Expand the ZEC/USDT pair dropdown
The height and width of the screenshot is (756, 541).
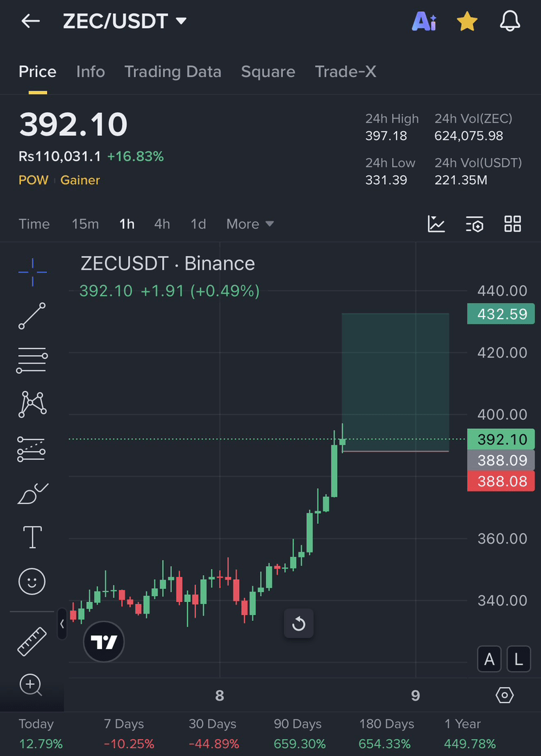[x=125, y=21]
